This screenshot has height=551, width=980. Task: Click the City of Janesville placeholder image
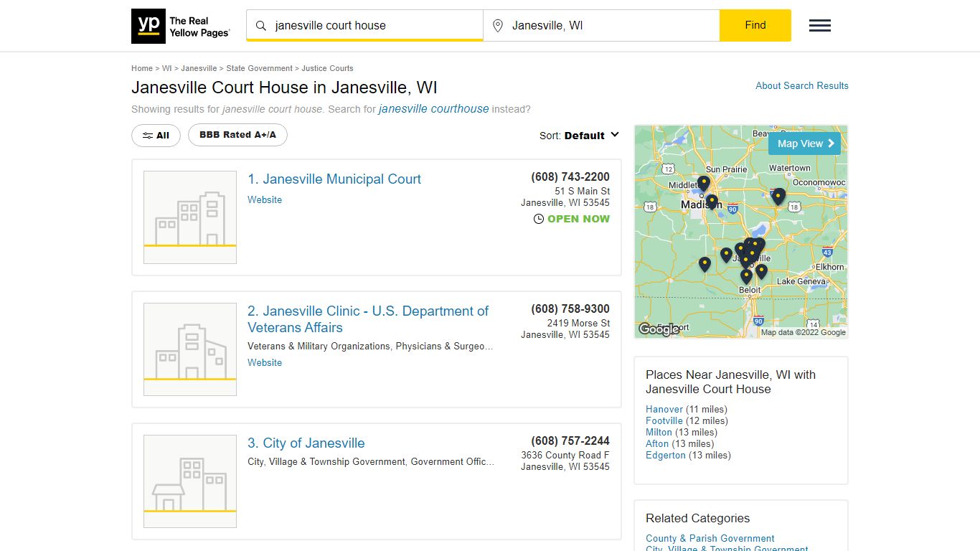190,481
